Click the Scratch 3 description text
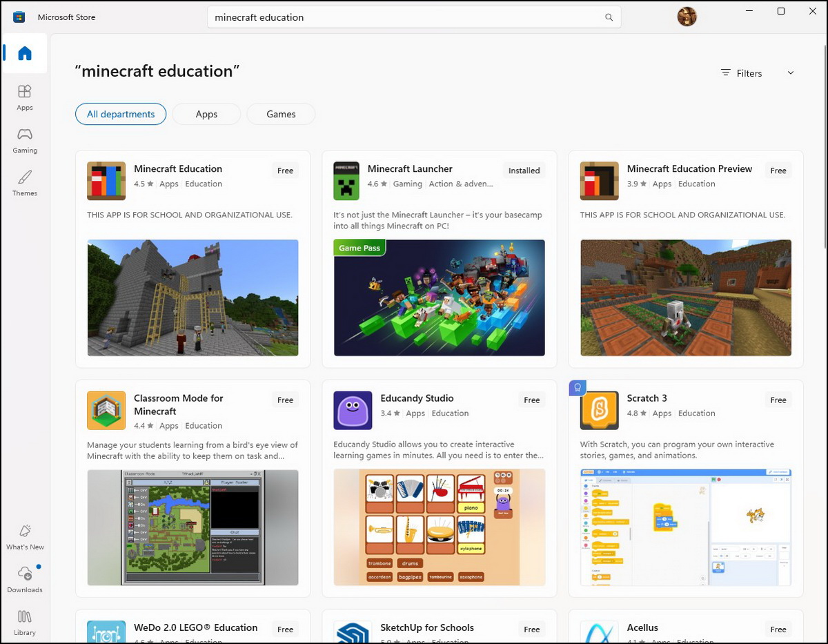Viewport: 828px width, 644px height. tap(677, 450)
